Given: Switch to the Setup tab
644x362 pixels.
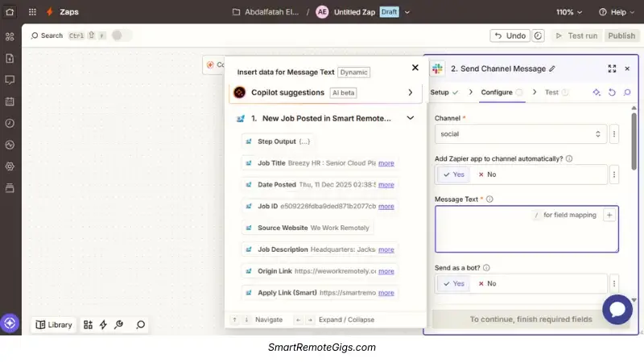Looking at the screenshot, I should tap(444, 93).
